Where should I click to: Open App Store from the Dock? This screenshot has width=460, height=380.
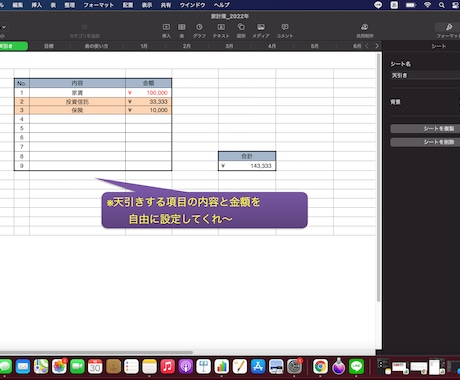point(258,367)
